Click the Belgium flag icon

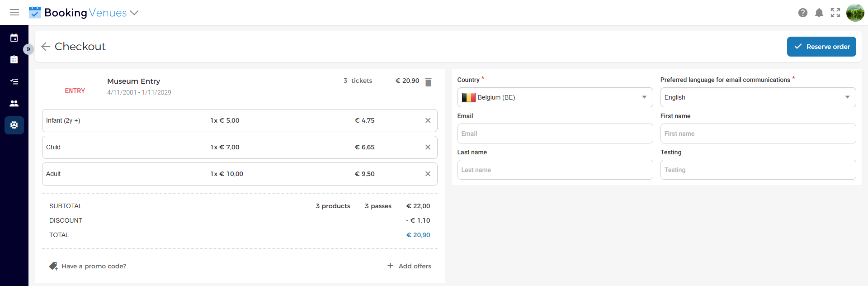tap(468, 97)
